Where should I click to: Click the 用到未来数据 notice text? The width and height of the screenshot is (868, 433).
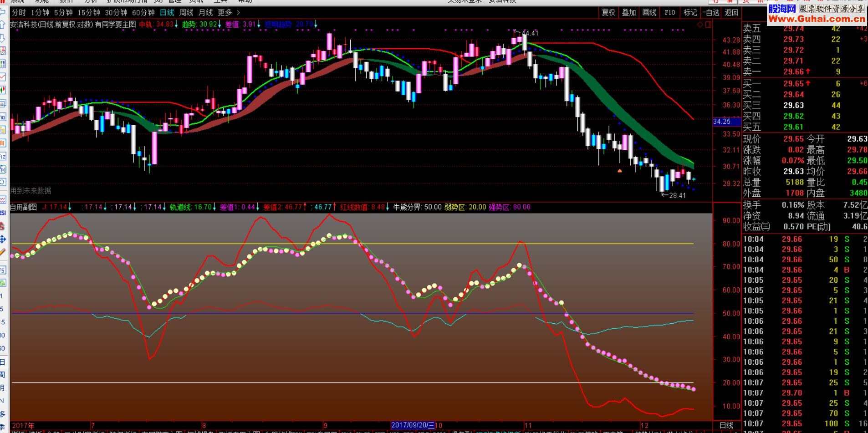pos(31,191)
